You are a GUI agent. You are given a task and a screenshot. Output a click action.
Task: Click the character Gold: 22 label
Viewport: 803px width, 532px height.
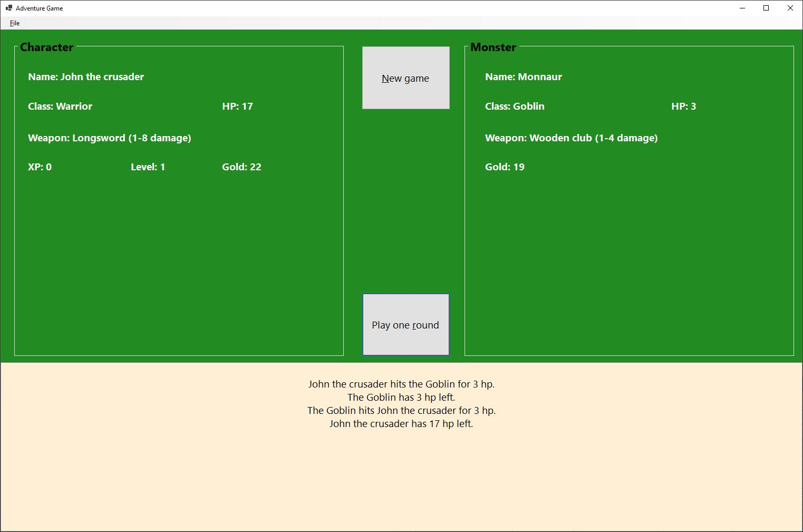241,167
